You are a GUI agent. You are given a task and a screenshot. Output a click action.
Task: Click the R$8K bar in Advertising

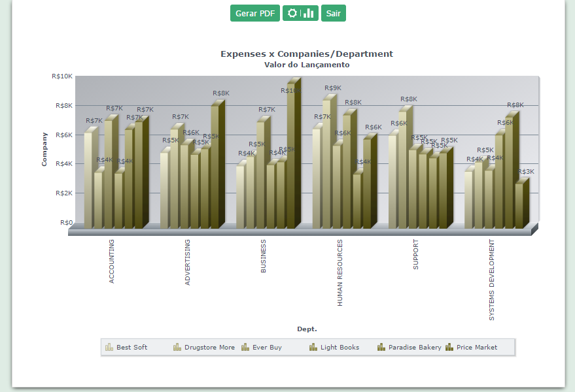[x=215, y=167]
